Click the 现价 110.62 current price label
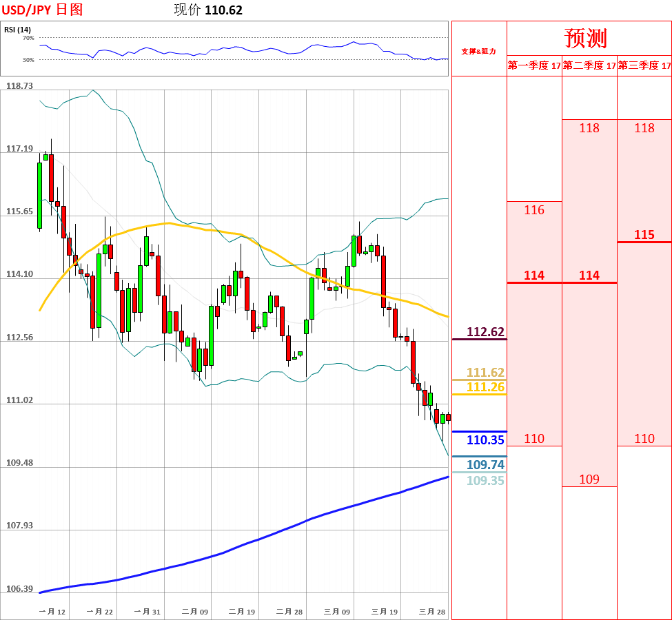Image resolution: width=672 pixels, height=620 pixels. click(208, 10)
